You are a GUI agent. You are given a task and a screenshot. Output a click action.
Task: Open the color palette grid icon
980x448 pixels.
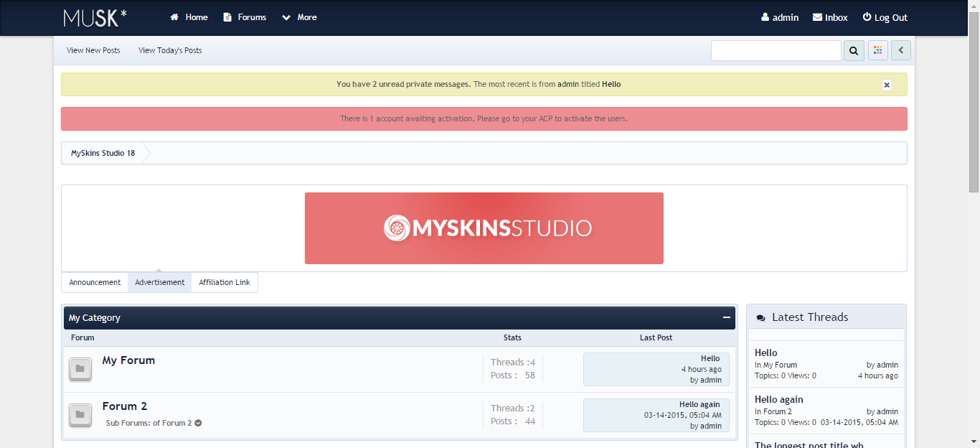click(x=878, y=50)
